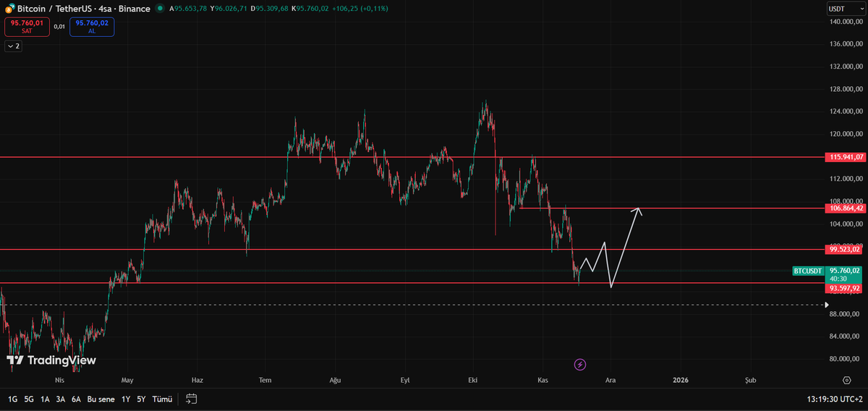Click the Ağu month label on time axis
The width and height of the screenshot is (868, 411).
point(335,379)
